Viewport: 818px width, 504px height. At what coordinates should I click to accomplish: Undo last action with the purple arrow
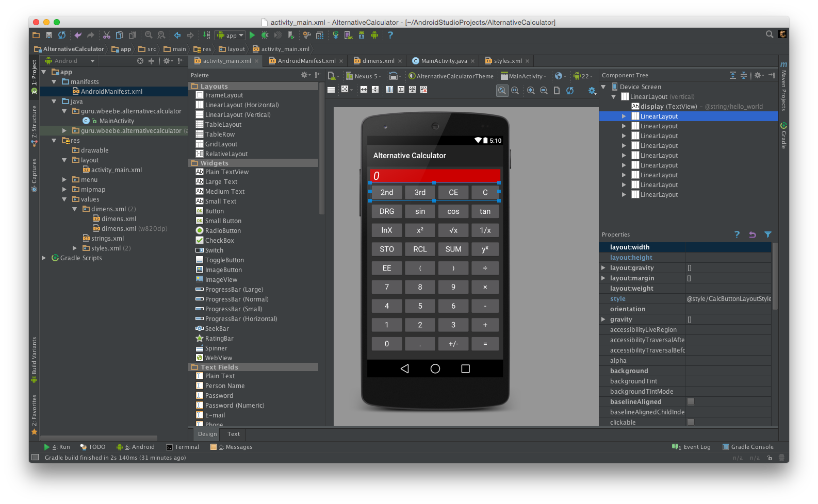(x=78, y=35)
